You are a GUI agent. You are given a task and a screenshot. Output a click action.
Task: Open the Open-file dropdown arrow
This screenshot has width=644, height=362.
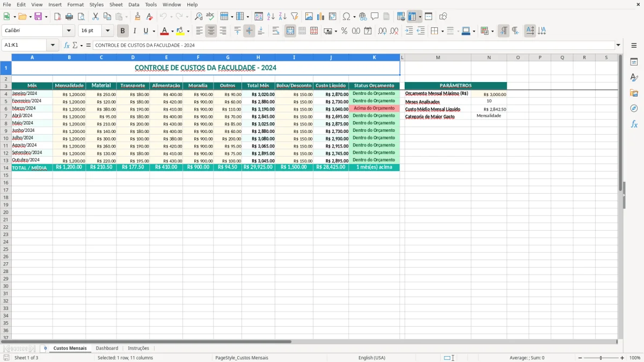click(30, 17)
